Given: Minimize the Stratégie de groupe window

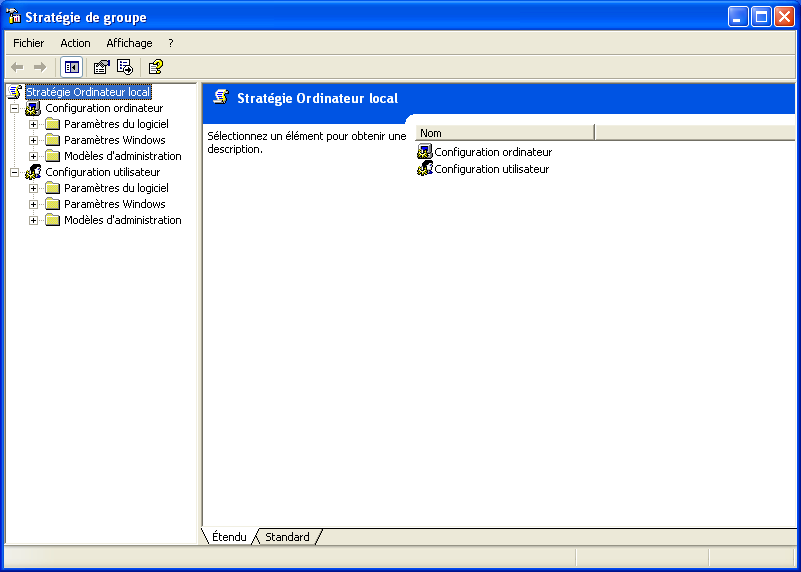Looking at the screenshot, I should pos(738,17).
